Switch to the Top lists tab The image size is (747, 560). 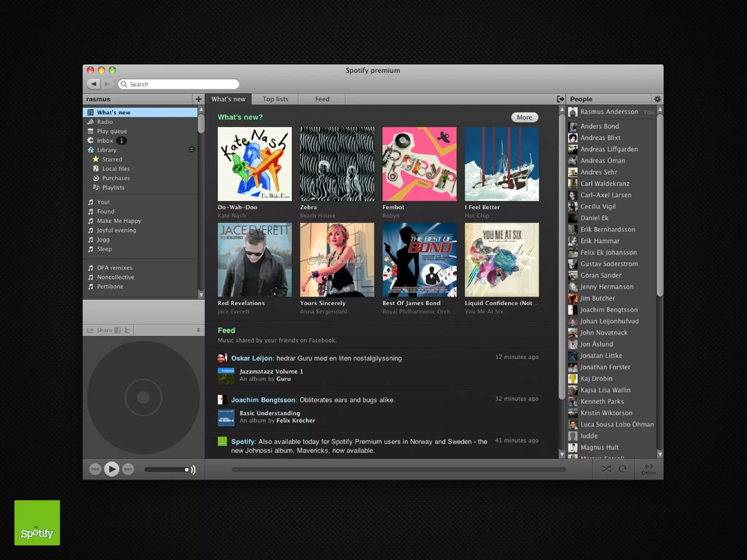(x=275, y=99)
